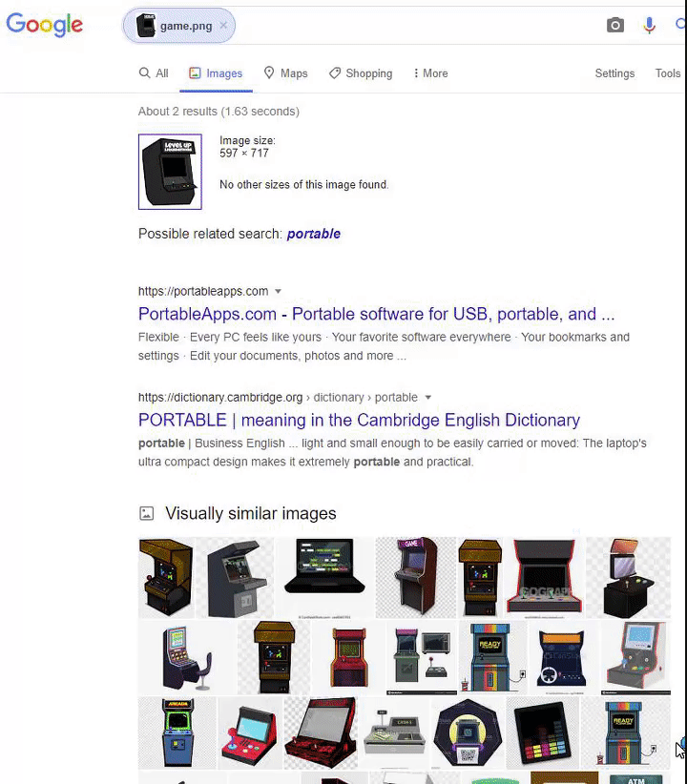
Task: Follow the portable related search link
Action: point(314,234)
